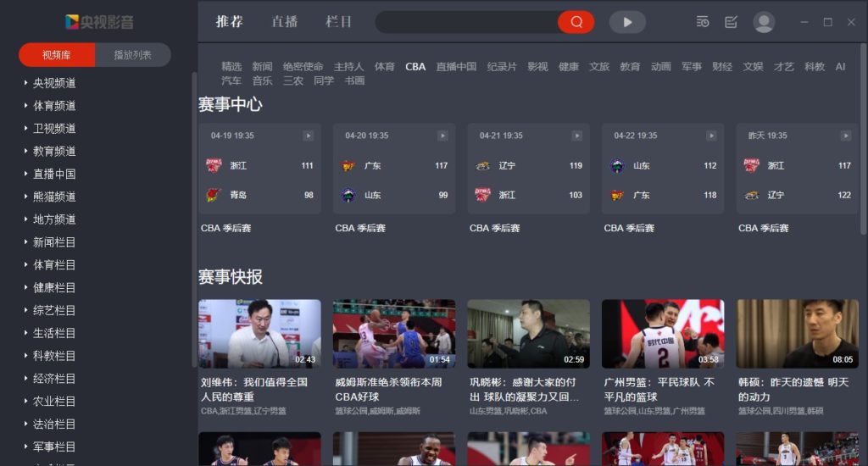Image resolution: width=868 pixels, height=466 pixels.
Task: Play the 01:54 威姆斯 video thumbnail
Action: pyautogui.click(x=394, y=334)
